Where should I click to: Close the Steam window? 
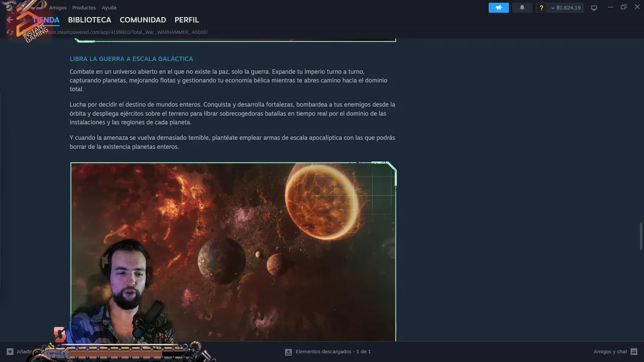(637, 7)
